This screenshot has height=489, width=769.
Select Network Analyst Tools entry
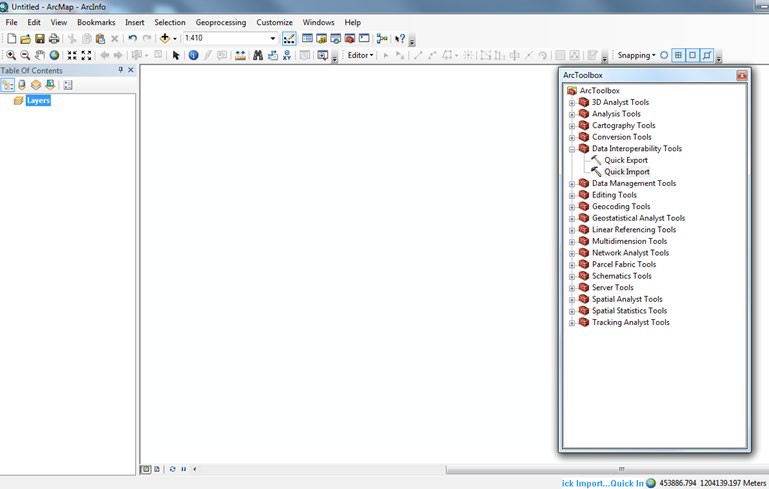tap(630, 253)
